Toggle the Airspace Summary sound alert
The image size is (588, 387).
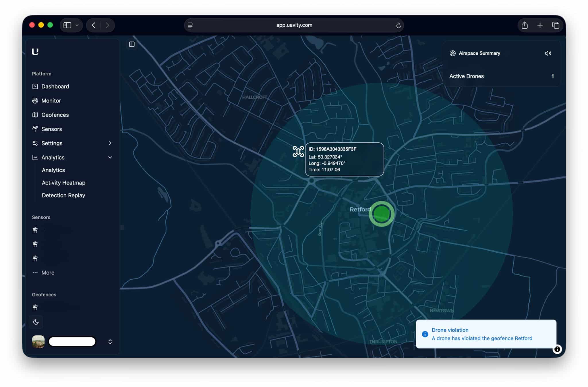[x=548, y=53]
